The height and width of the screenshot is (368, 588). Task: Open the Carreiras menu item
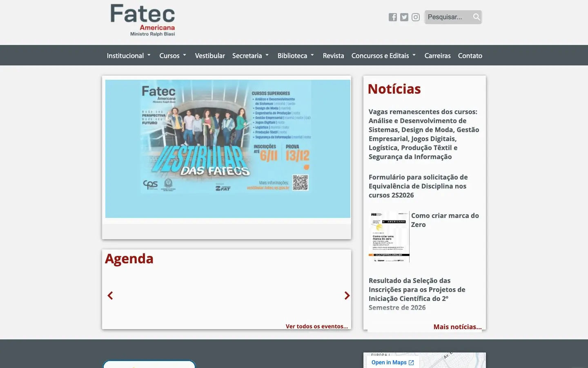[437, 56]
